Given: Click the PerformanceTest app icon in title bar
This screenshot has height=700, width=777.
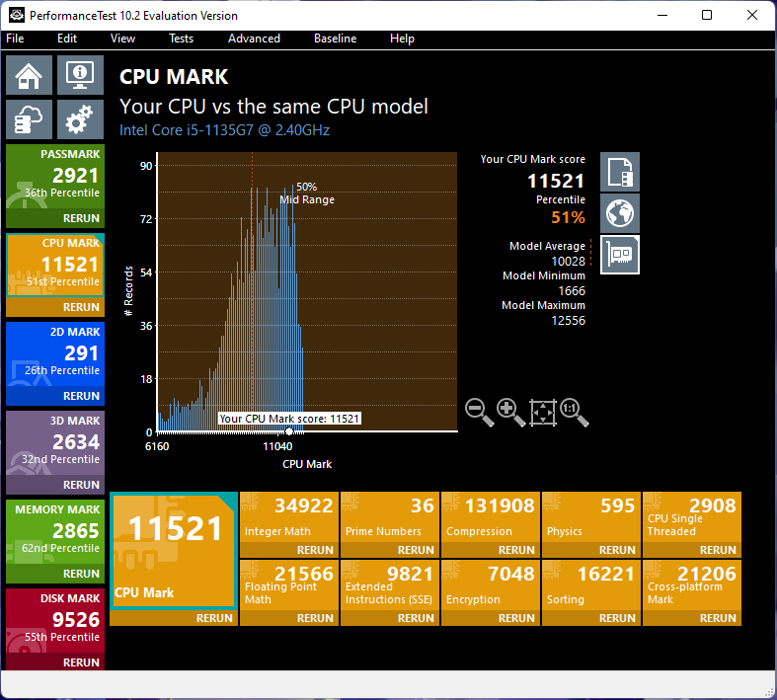Looking at the screenshot, I should [x=17, y=16].
